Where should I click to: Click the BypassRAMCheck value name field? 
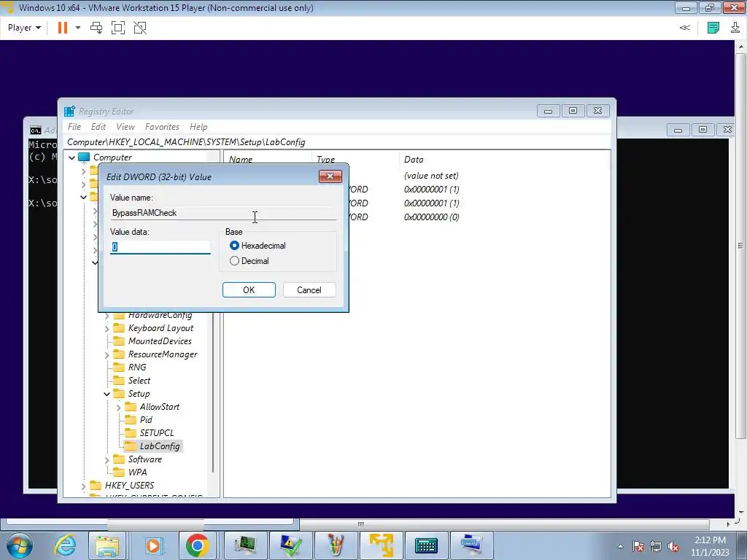[223, 213]
